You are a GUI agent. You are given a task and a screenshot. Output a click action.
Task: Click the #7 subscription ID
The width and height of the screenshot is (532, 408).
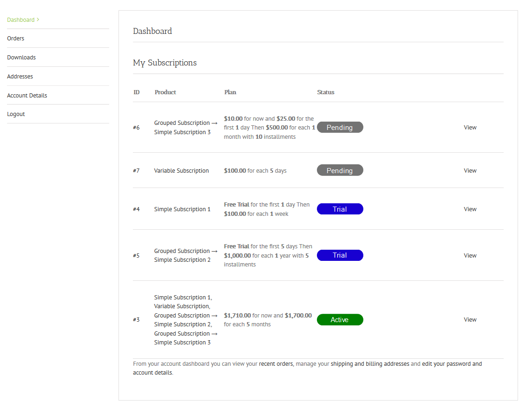point(136,170)
